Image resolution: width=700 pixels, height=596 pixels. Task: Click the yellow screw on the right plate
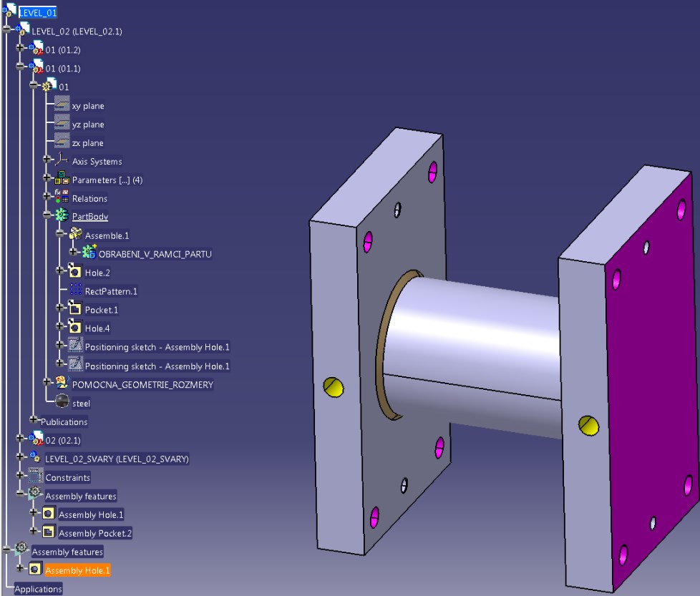click(589, 426)
